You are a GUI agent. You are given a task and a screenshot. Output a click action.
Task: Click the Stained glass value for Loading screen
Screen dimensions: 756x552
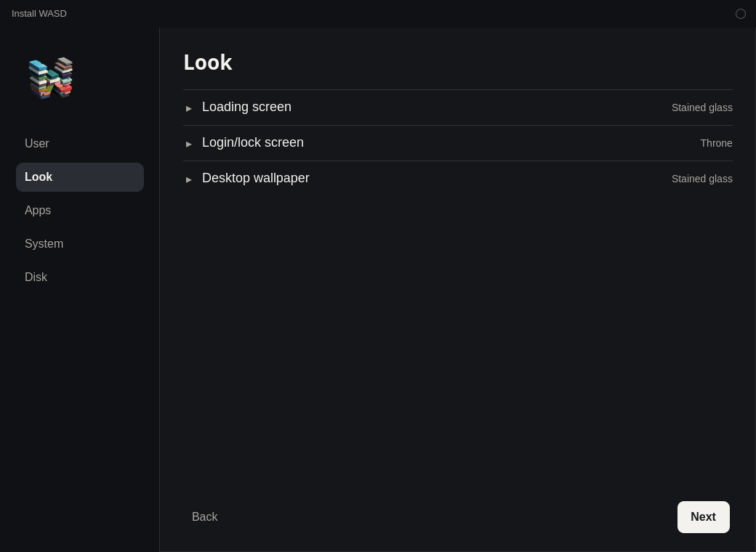coord(702,108)
